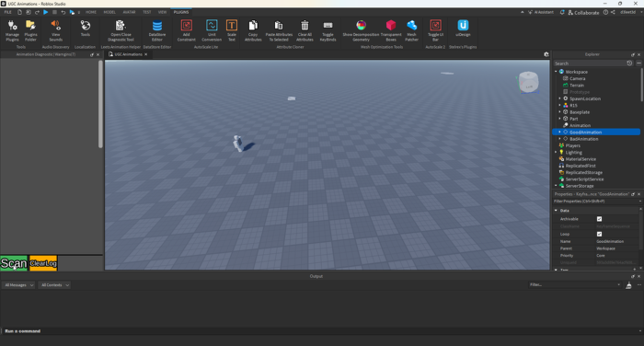Click Explorer filter history icon
This screenshot has height=346, width=644.
(629, 63)
